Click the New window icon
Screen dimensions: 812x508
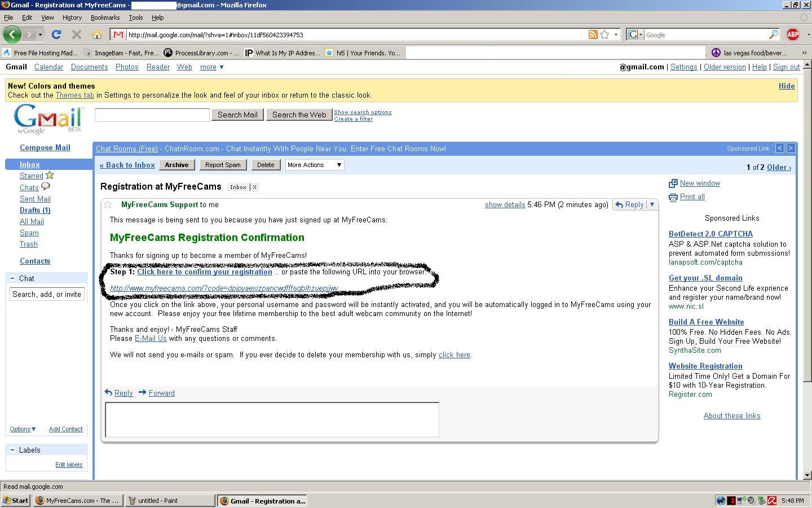673,183
